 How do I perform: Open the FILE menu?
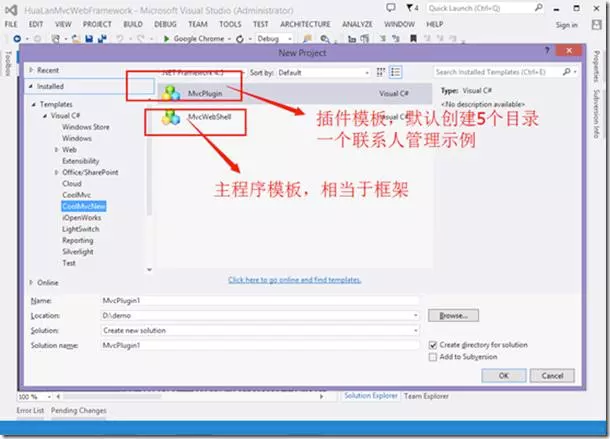click(11, 24)
